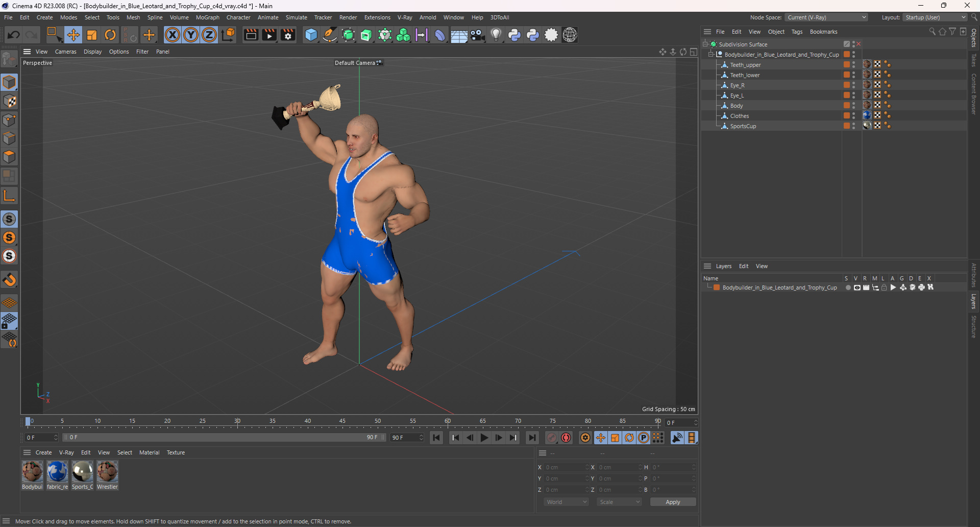Select Clothes object in tree

pos(740,116)
